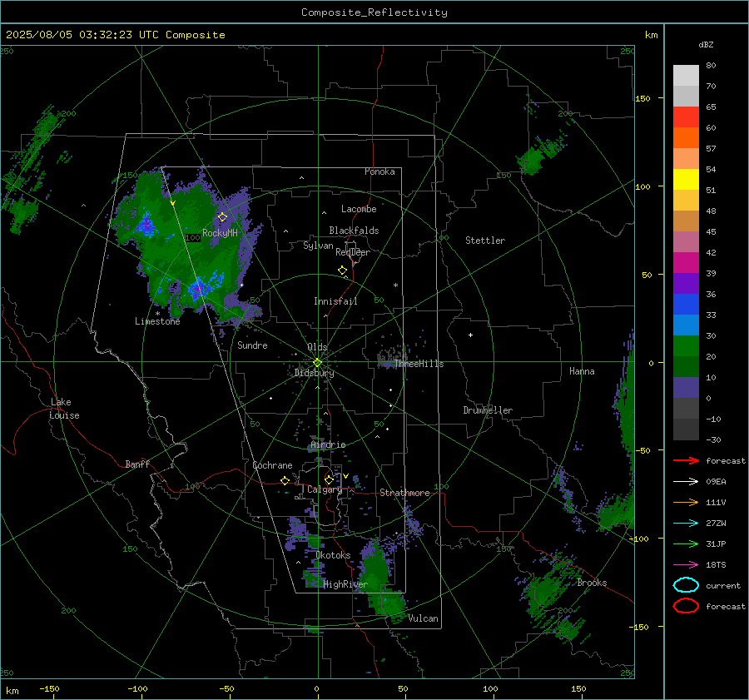Image resolution: width=749 pixels, height=700 pixels.
Task: Click the Sylvan label on map
Action: (318, 246)
